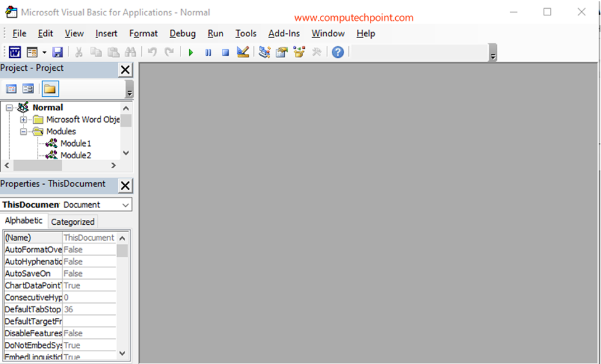The image size is (601, 364).
Task: Open Visual Basic Help question mark icon
Action: pos(338,52)
